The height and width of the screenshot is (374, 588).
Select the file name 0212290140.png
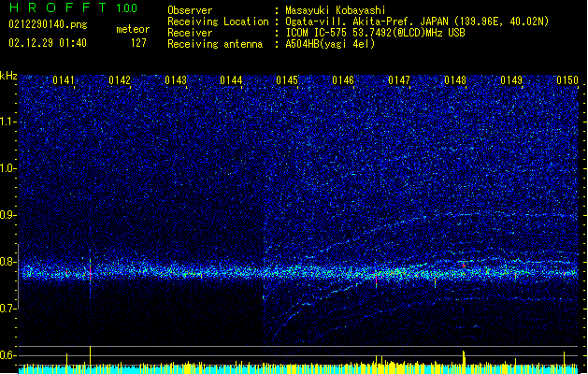pos(48,25)
